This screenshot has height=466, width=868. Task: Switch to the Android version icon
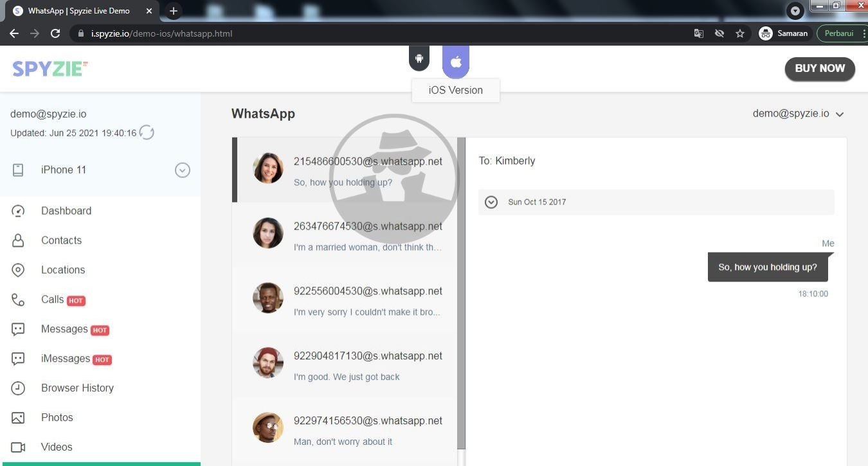click(x=419, y=58)
